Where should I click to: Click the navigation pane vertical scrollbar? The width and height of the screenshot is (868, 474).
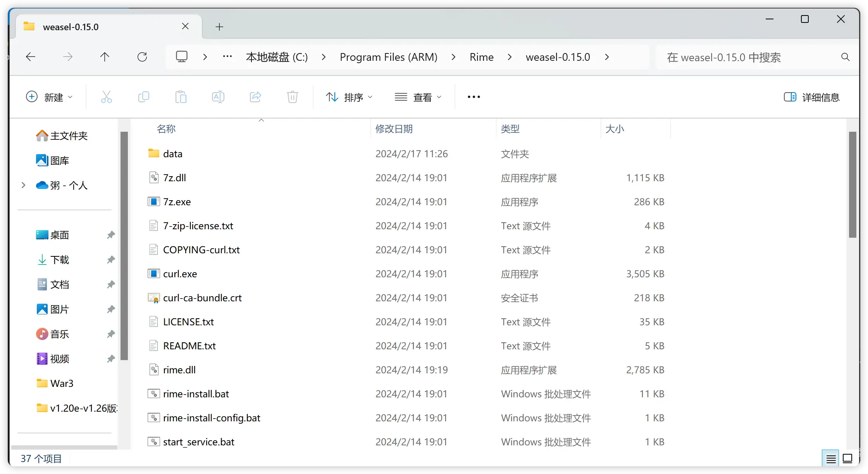[x=124, y=246]
